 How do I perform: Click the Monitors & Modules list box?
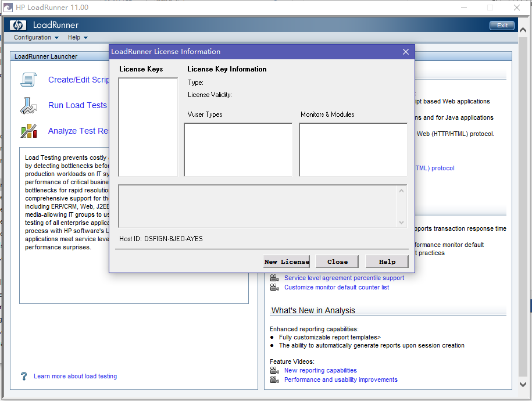353,149
